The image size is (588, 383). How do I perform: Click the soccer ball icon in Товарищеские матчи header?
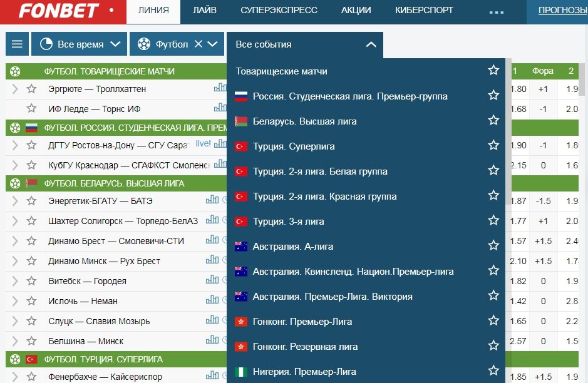click(15, 71)
